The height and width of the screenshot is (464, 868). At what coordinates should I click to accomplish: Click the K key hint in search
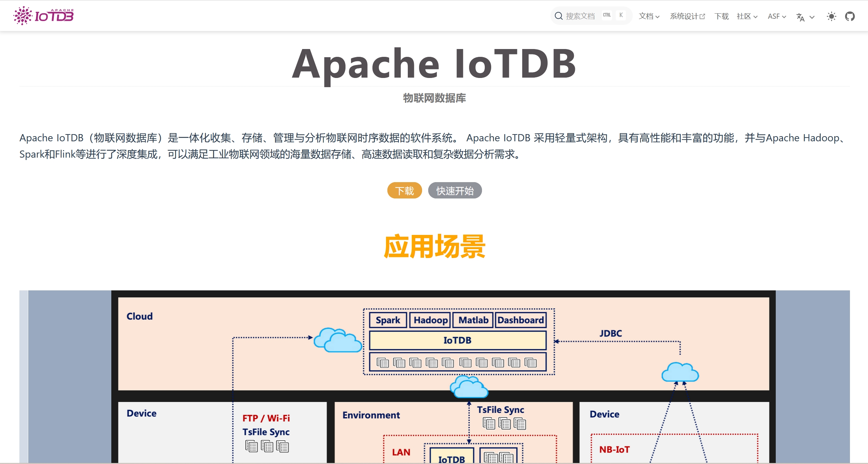tap(621, 15)
